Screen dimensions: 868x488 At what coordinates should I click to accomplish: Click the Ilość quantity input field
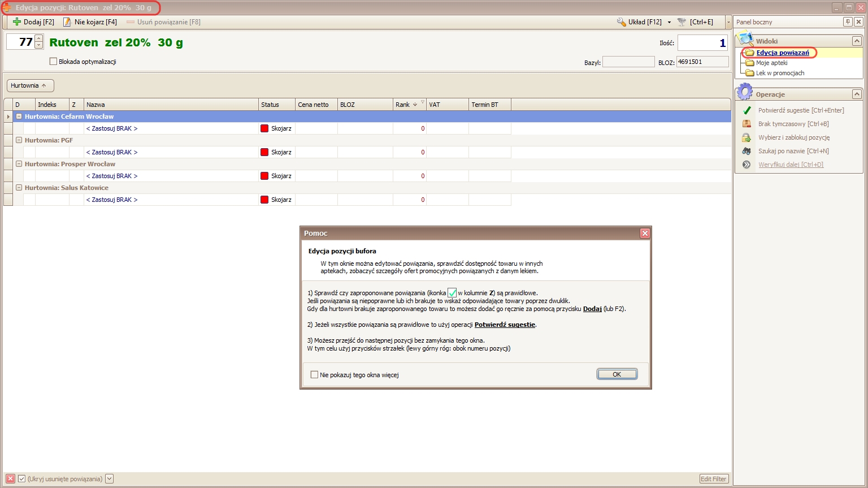[x=702, y=43]
